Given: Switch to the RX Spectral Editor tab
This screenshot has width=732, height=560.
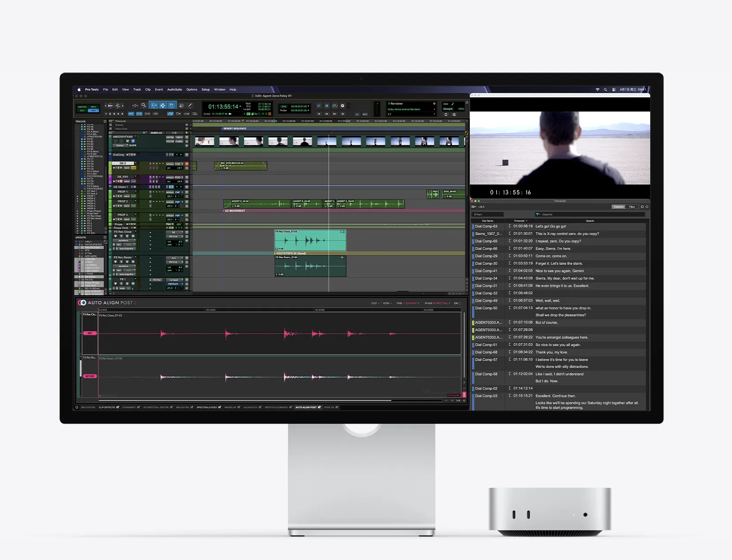Looking at the screenshot, I should [156, 407].
